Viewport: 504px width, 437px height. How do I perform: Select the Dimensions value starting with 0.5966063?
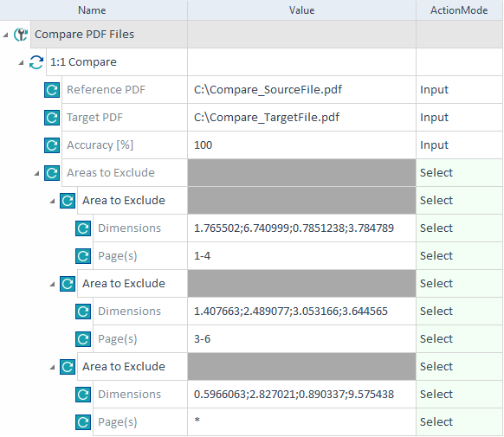coord(301,395)
